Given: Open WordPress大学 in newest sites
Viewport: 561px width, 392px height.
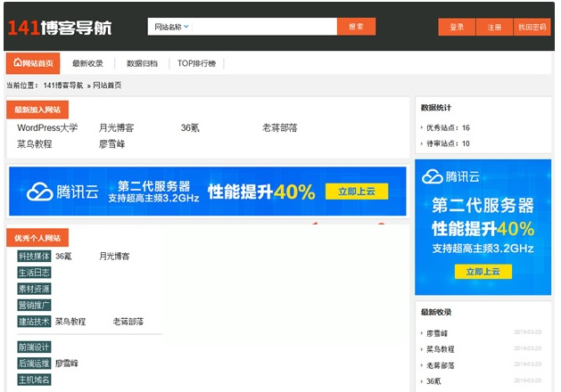Looking at the screenshot, I should [x=47, y=127].
